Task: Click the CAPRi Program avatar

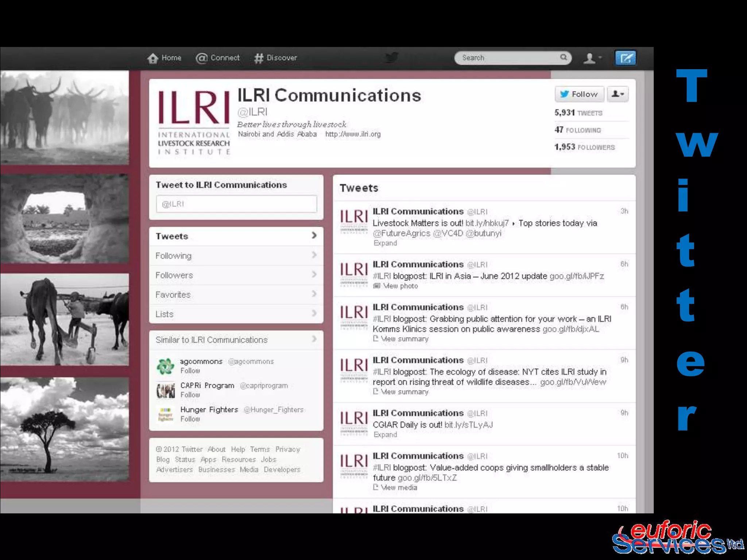Action: pos(165,390)
